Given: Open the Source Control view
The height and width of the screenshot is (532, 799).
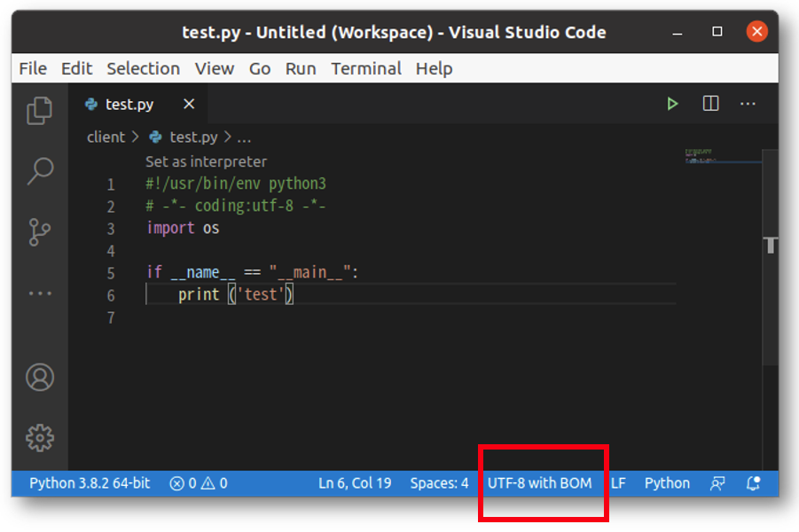Looking at the screenshot, I should (39, 231).
